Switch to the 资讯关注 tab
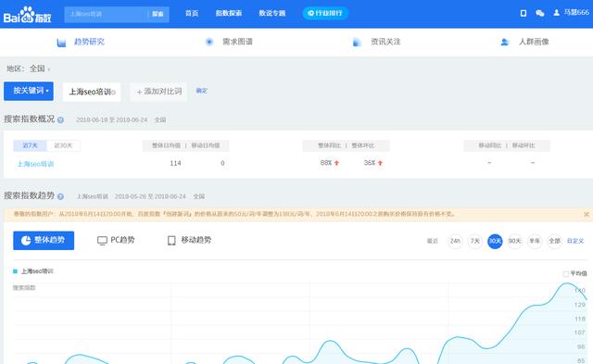593x364 pixels. click(385, 42)
